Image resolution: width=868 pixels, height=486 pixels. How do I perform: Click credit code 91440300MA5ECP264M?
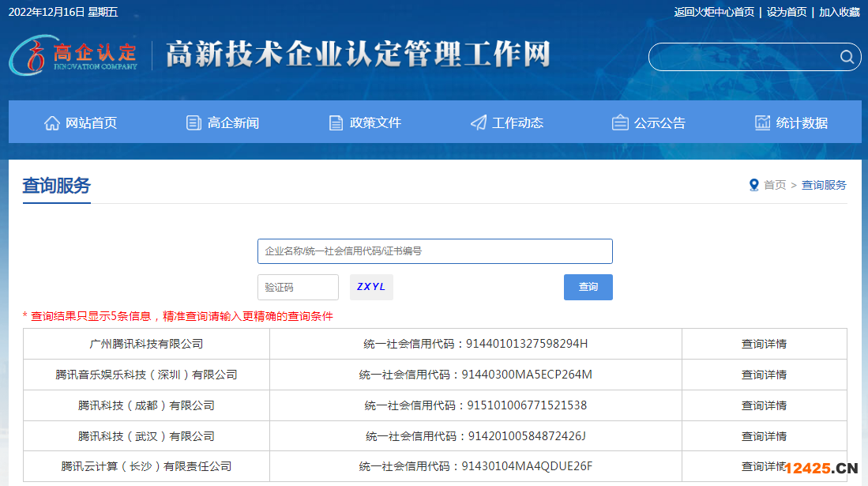pos(527,375)
